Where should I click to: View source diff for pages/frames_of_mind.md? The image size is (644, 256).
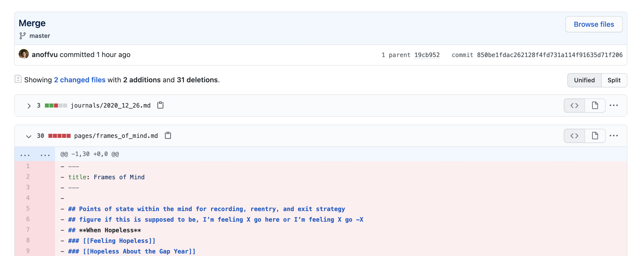574,136
